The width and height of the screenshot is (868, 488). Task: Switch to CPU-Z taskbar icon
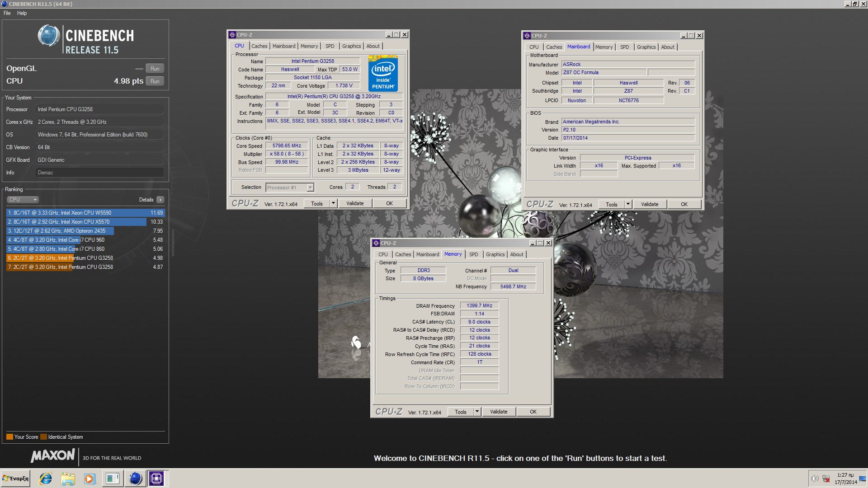(156, 479)
